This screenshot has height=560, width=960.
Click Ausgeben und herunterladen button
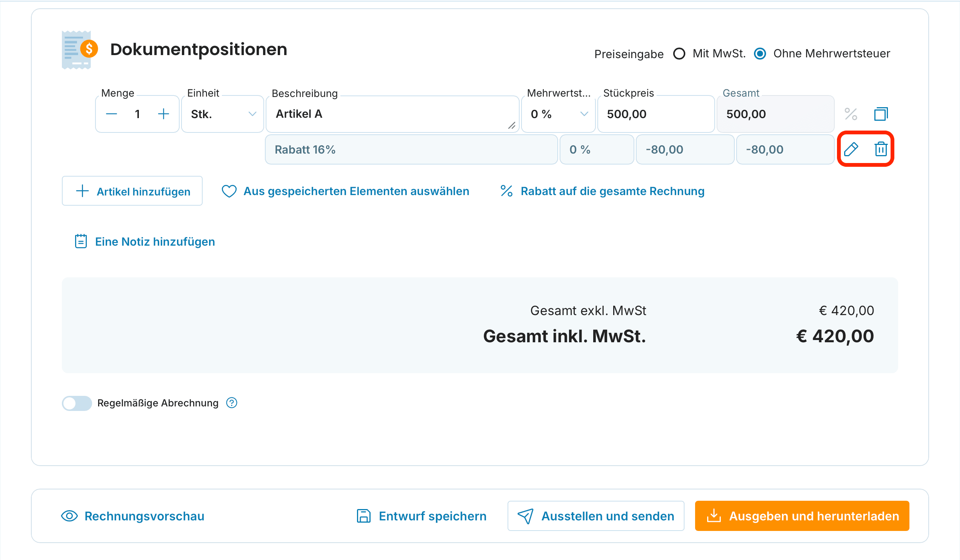802,516
